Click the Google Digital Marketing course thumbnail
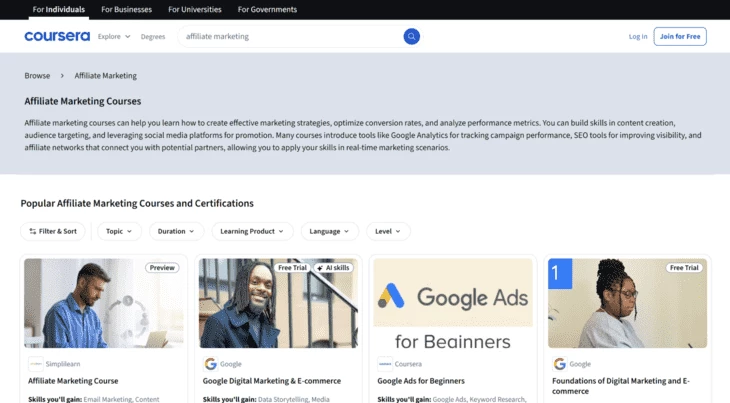 pos(278,303)
